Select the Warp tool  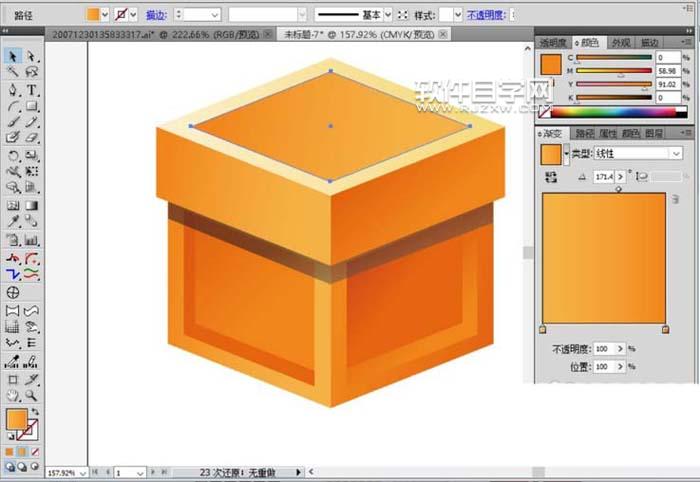pos(12,171)
